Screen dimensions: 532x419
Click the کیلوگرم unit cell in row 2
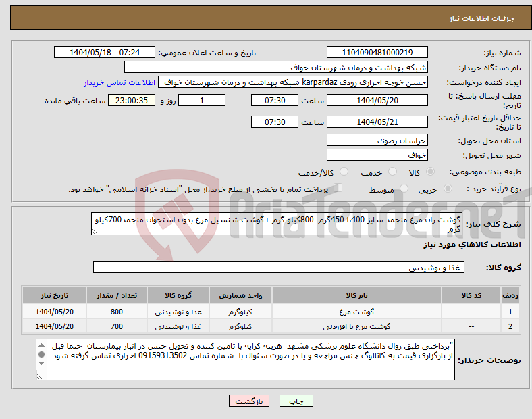[x=240, y=326]
